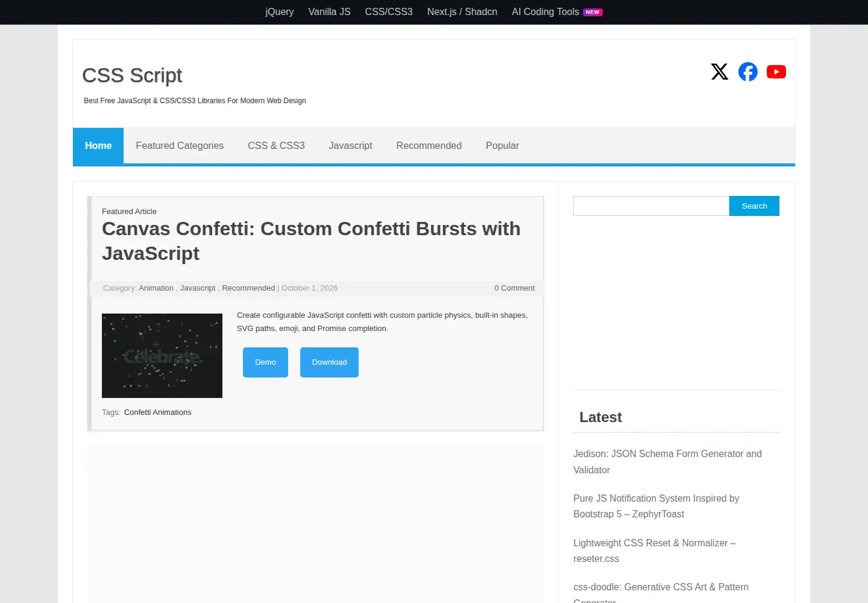Open the Animation category link
The height and width of the screenshot is (603, 868).
click(x=156, y=288)
